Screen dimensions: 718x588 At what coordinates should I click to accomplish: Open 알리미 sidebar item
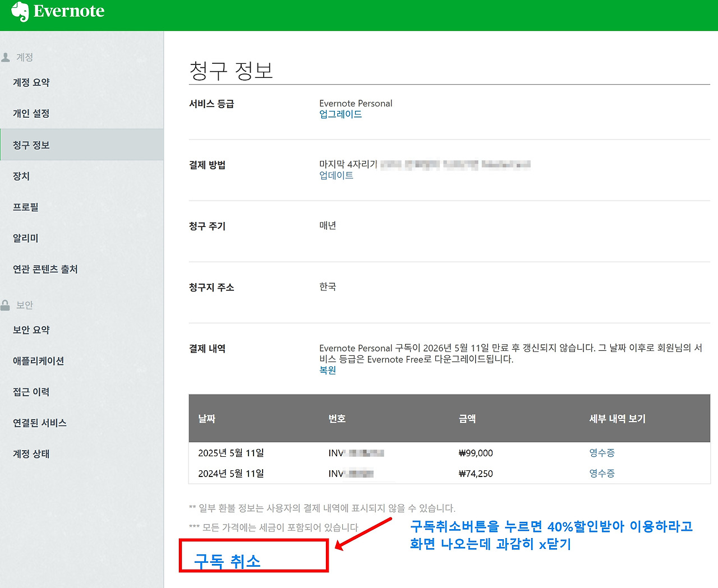26,238
